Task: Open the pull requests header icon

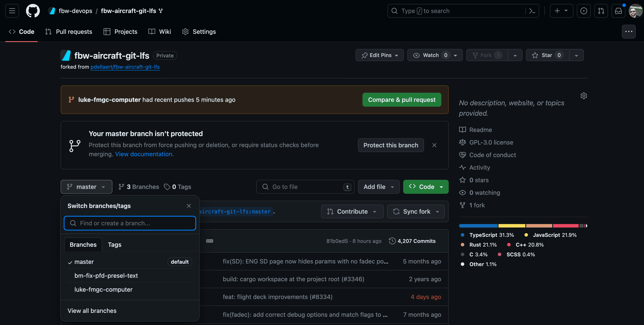Action: coord(601,11)
